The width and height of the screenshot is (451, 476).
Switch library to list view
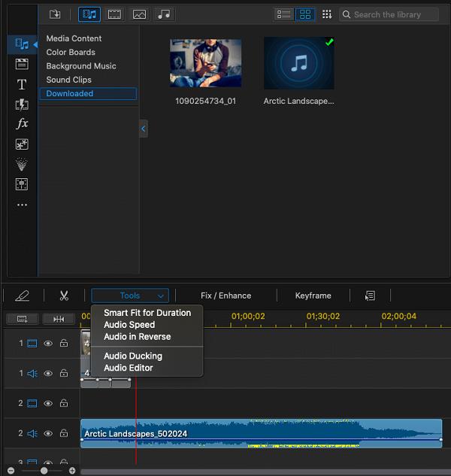pos(284,14)
